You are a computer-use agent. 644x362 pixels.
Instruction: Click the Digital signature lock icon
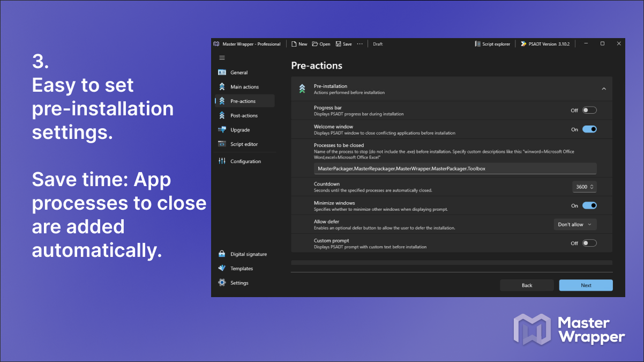pos(222,254)
